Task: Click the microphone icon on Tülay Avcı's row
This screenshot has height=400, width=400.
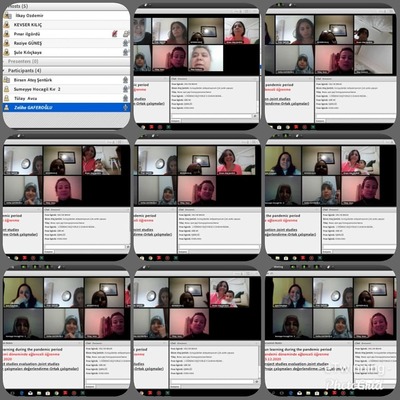Action: pos(125,98)
